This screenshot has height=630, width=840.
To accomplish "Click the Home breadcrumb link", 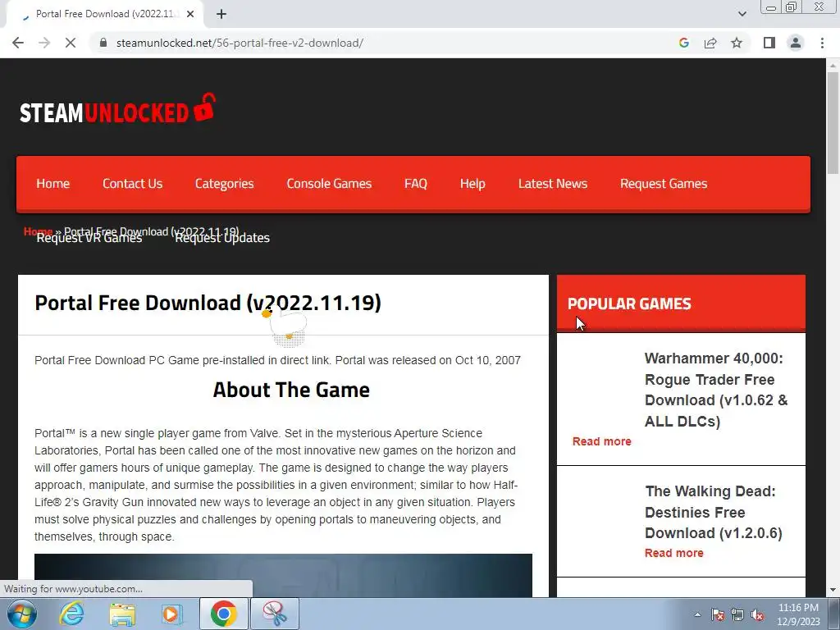I will (x=38, y=231).
